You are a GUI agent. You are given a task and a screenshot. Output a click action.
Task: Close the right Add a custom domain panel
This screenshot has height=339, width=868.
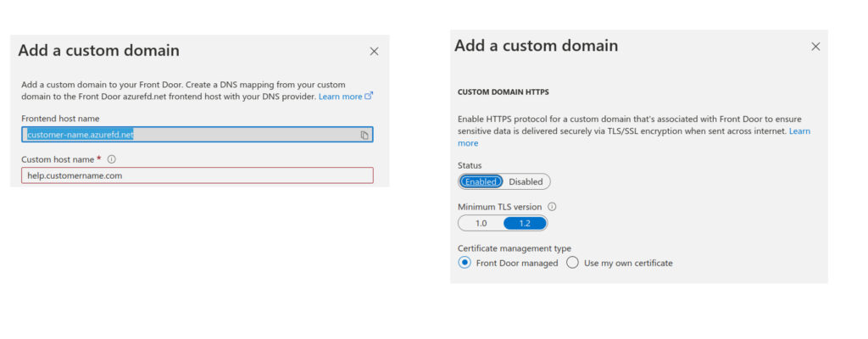(x=815, y=47)
